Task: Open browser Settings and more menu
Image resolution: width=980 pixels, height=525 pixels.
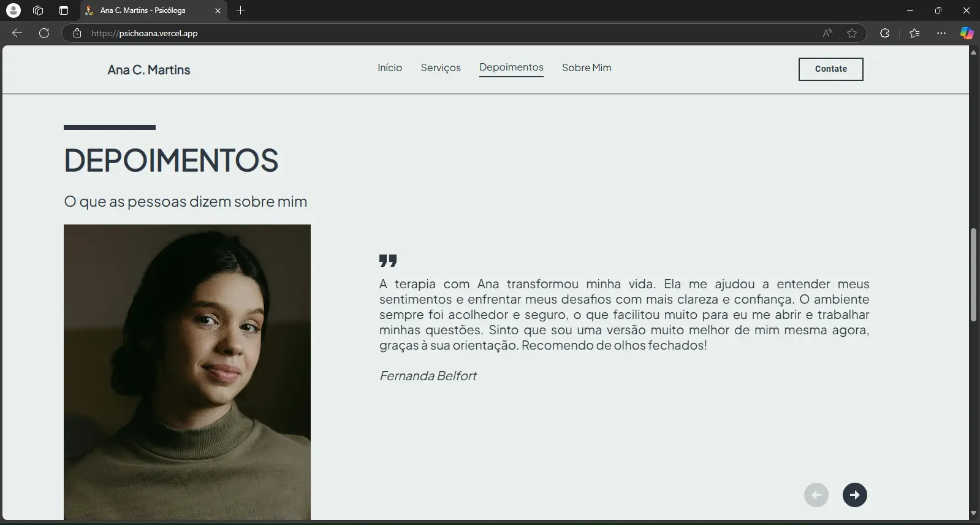Action: (x=941, y=33)
